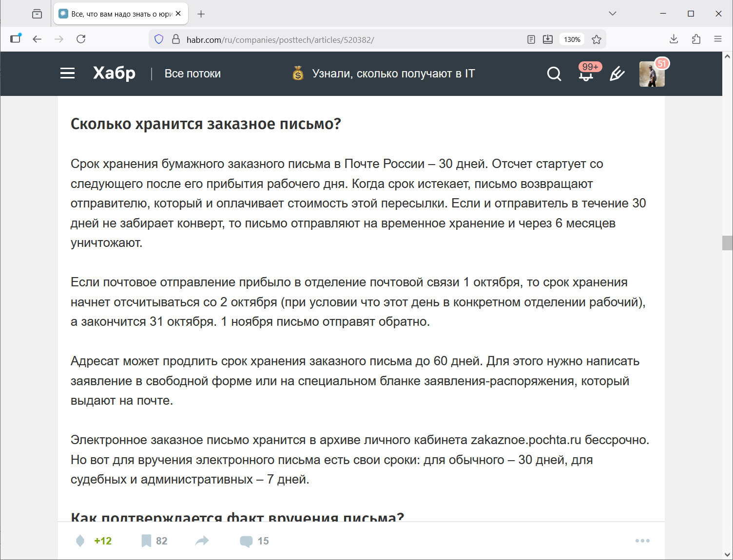Open the Habr hamburger menu

67,74
